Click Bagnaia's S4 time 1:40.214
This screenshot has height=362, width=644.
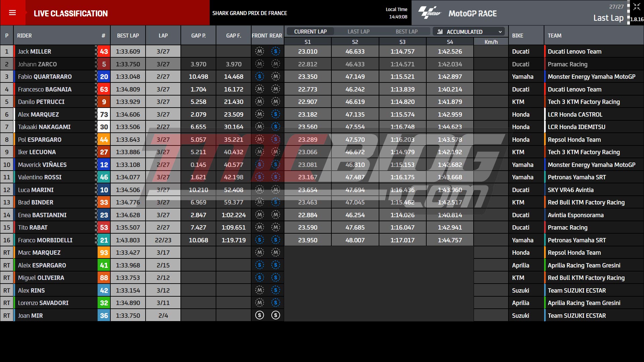pyautogui.click(x=450, y=89)
